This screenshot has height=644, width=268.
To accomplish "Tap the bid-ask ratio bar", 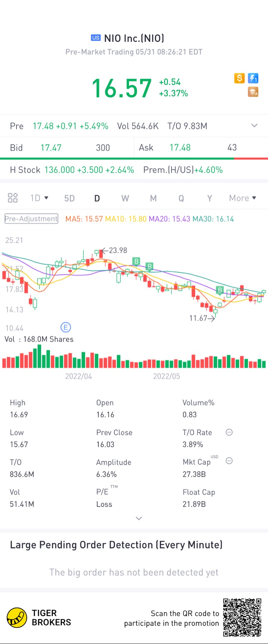I will pos(134,159).
